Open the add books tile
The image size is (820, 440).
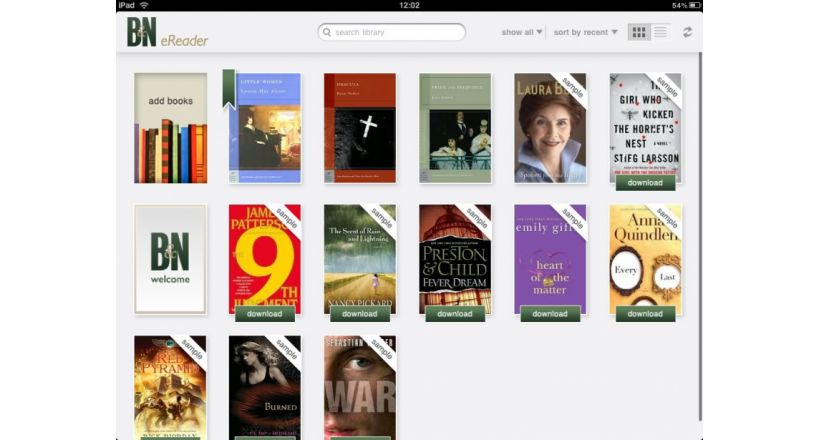click(x=170, y=128)
